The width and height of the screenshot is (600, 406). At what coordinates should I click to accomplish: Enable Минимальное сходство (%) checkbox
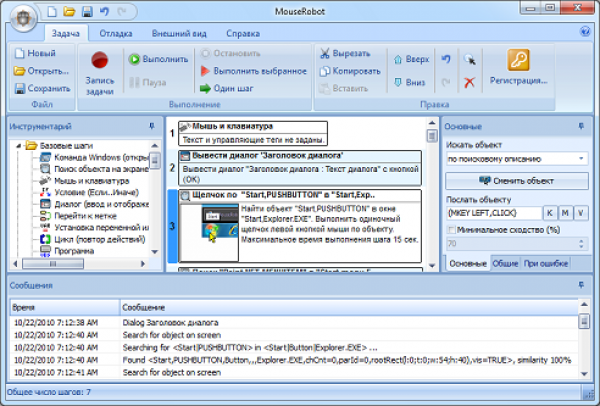point(453,229)
